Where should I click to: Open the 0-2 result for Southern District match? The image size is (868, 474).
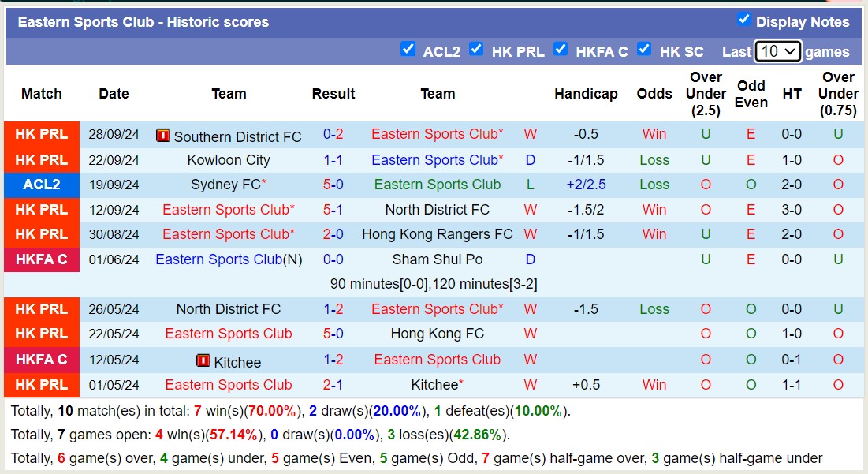coord(333,134)
